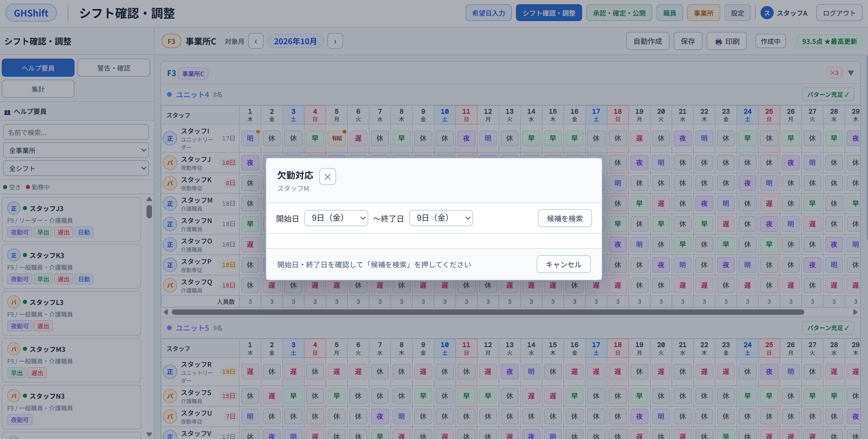Image resolution: width=868 pixels, height=439 pixels.
Task: Click the ログアウト button
Action: (839, 13)
